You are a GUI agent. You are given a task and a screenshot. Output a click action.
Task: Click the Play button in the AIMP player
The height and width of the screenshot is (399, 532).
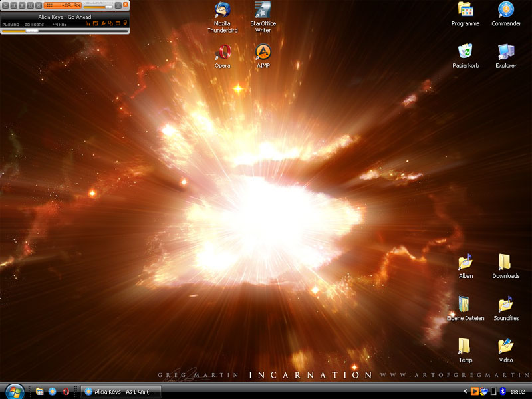coord(5,5)
